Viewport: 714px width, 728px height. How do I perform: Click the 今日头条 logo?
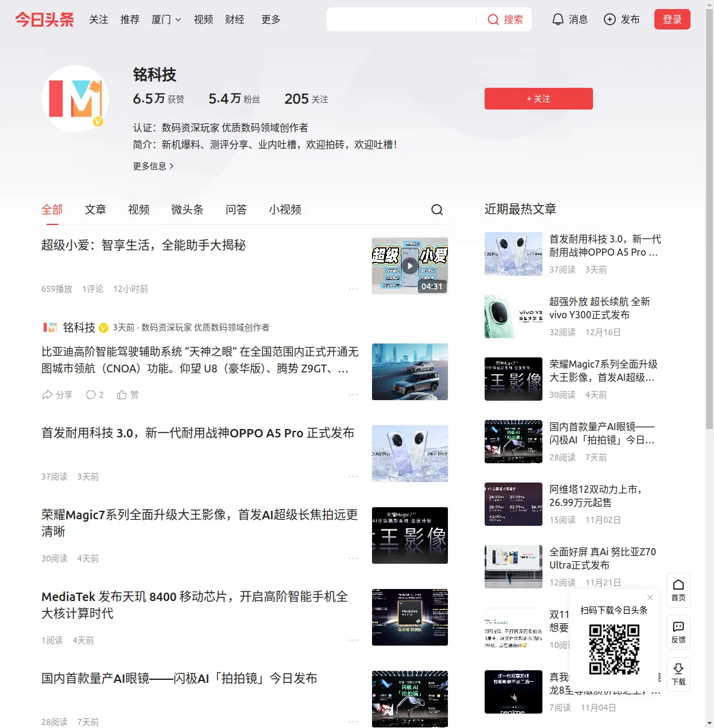[45, 19]
